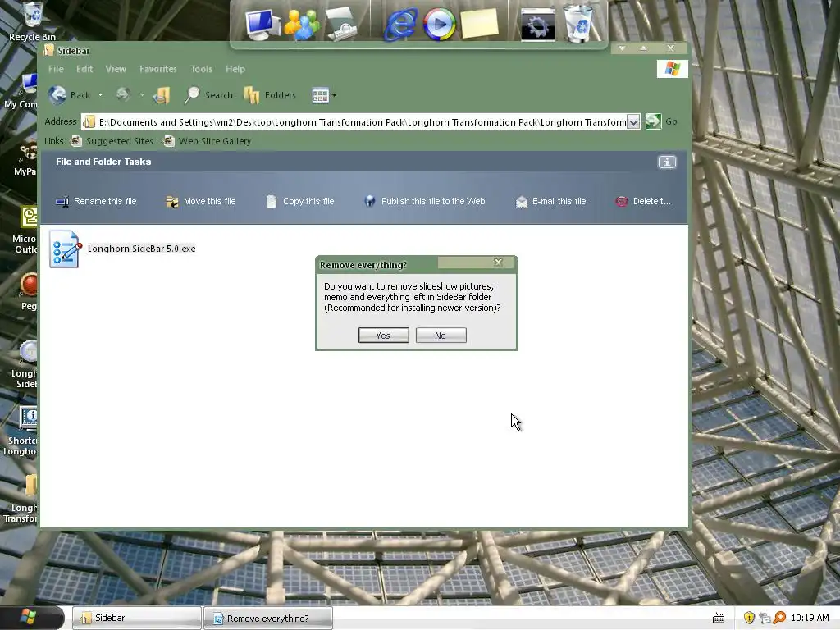Open the yellow sticky note dock icon
Viewport: 840px width, 630px height.
pyautogui.click(x=479, y=24)
